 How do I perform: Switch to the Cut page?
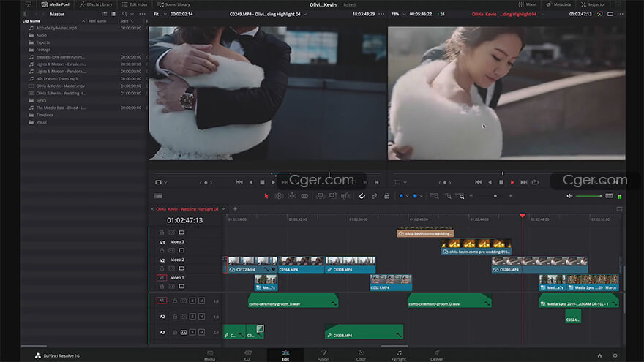coord(247,355)
